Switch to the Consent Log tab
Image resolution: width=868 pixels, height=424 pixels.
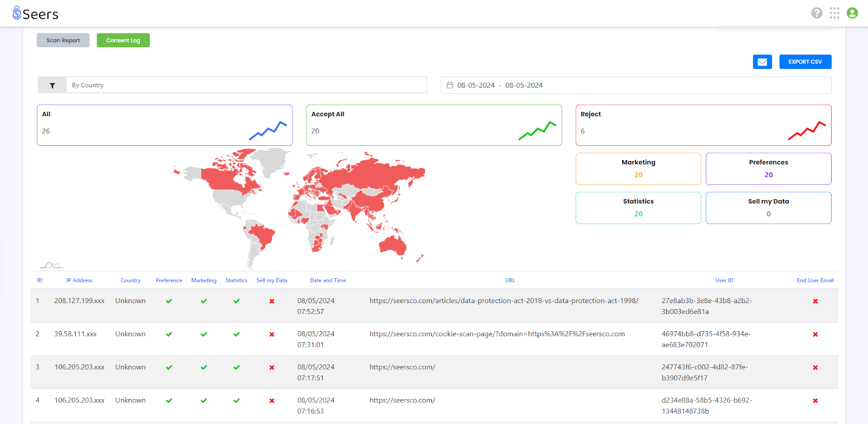(x=123, y=40)
